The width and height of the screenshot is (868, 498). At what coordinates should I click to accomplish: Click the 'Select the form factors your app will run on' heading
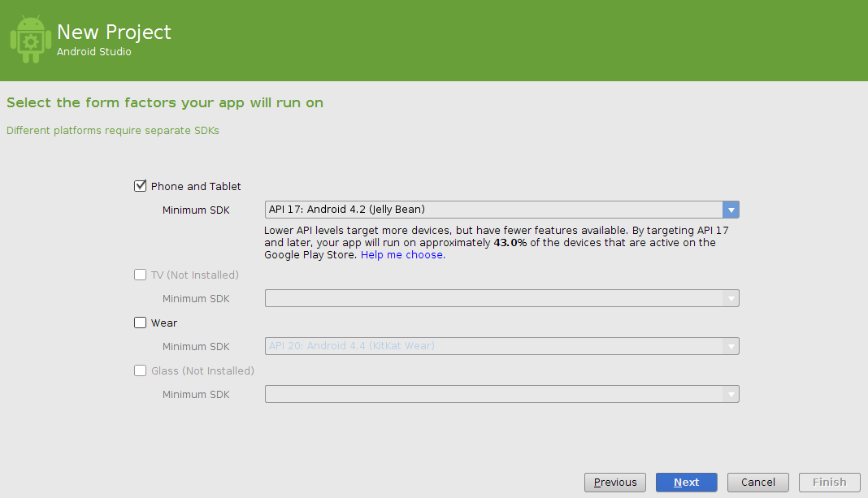click(x=165, y=103)
